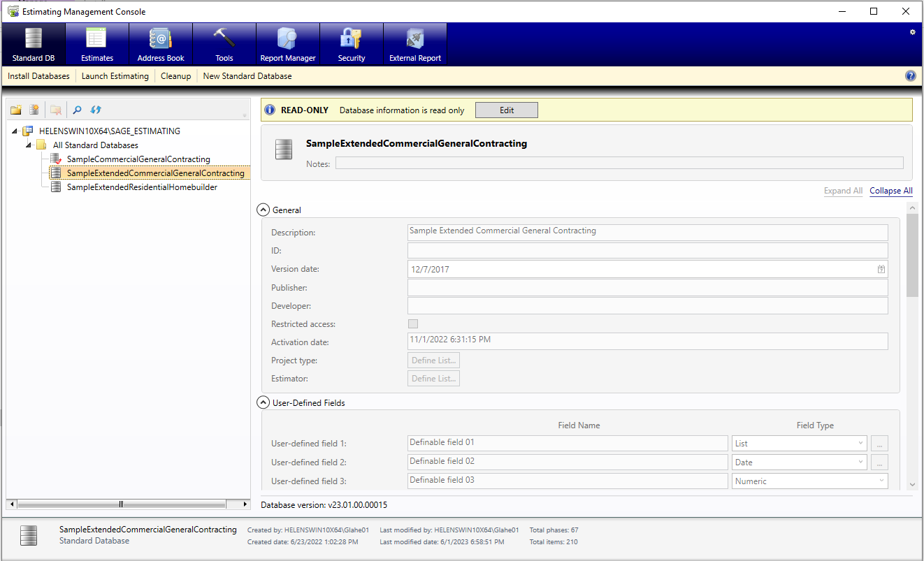This screenshot has width=924, height=561.
Task: Open help with the blue question mark icon
Action: pos(911,76)
